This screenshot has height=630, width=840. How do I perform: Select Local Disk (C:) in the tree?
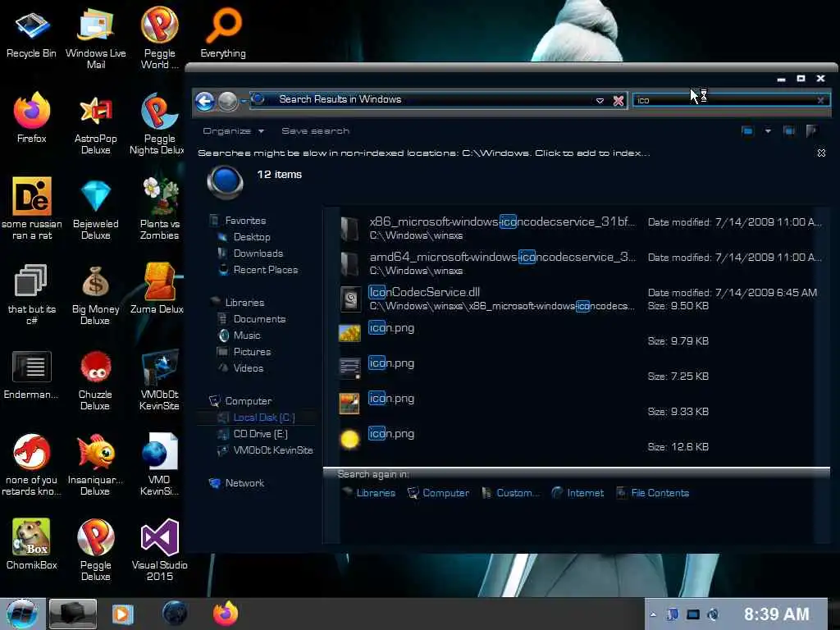263,418
